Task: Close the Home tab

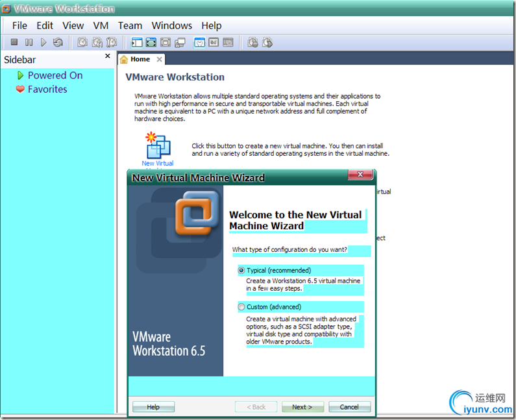Action: [159, 59]
